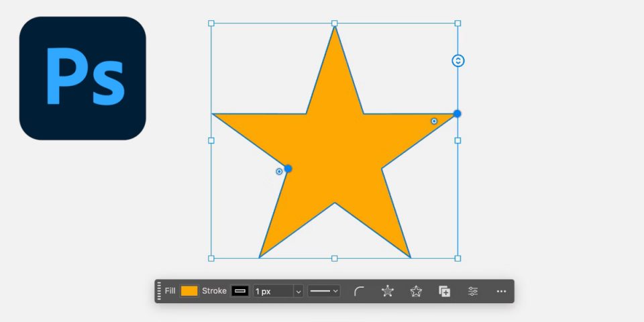644x322 pixels.
Task: Click the star with dots icon
Action: tap(387, 291)
